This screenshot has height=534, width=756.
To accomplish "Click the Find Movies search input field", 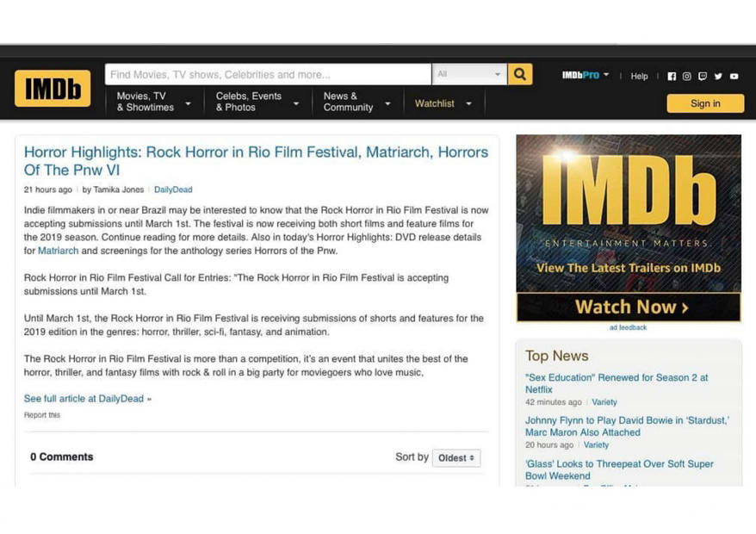I will pos(268,75).
